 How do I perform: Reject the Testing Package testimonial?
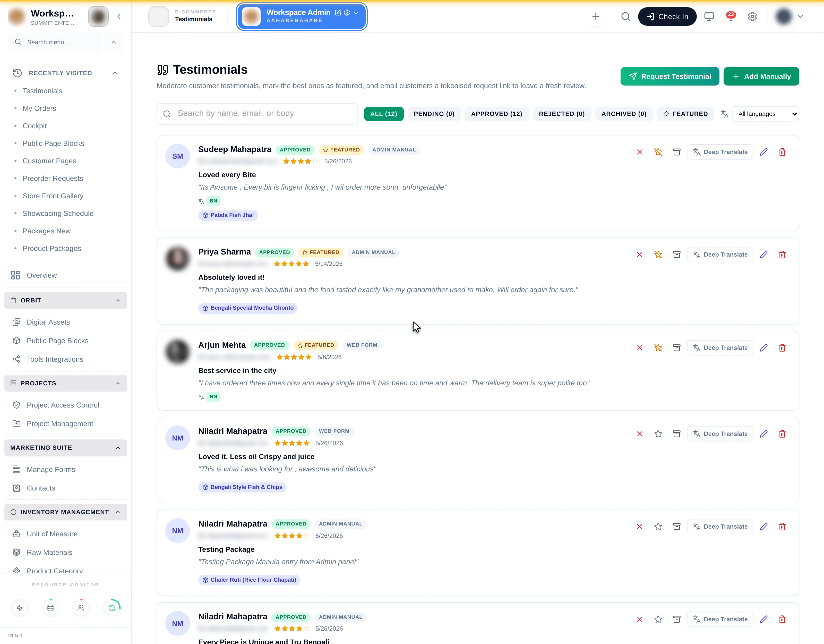640,526
